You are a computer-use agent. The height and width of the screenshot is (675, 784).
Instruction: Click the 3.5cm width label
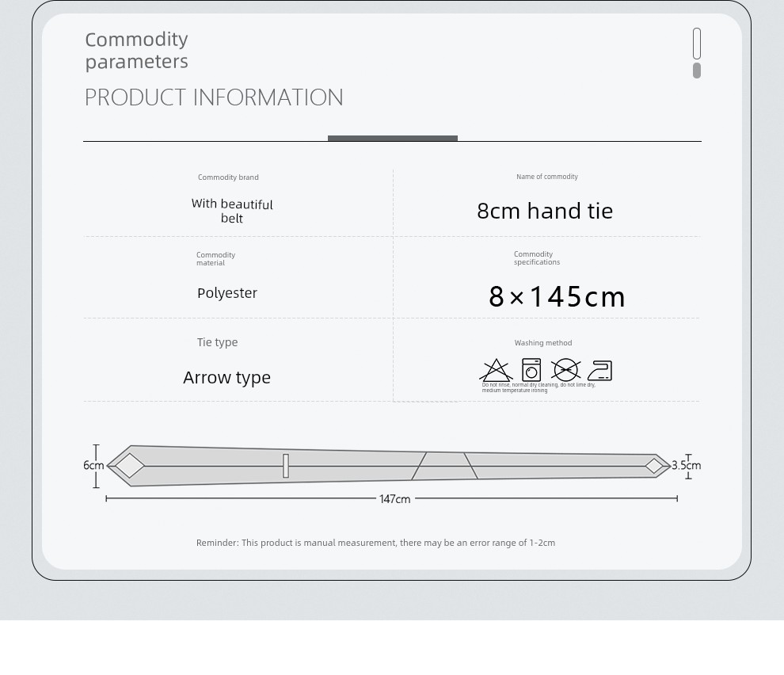click(x=686, y=466)
